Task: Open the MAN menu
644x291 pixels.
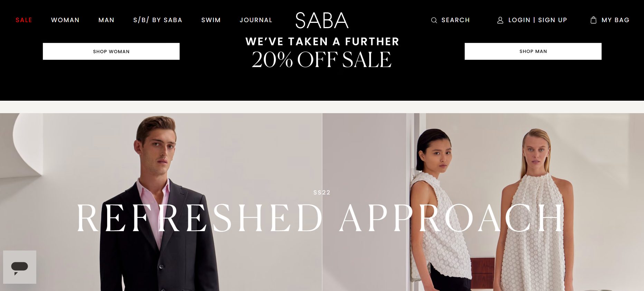Action: 106,20
